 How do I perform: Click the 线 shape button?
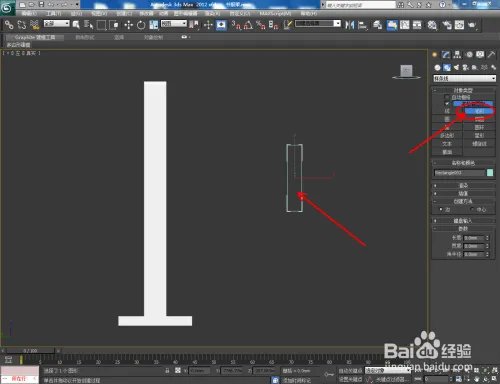tap(447, 111)
